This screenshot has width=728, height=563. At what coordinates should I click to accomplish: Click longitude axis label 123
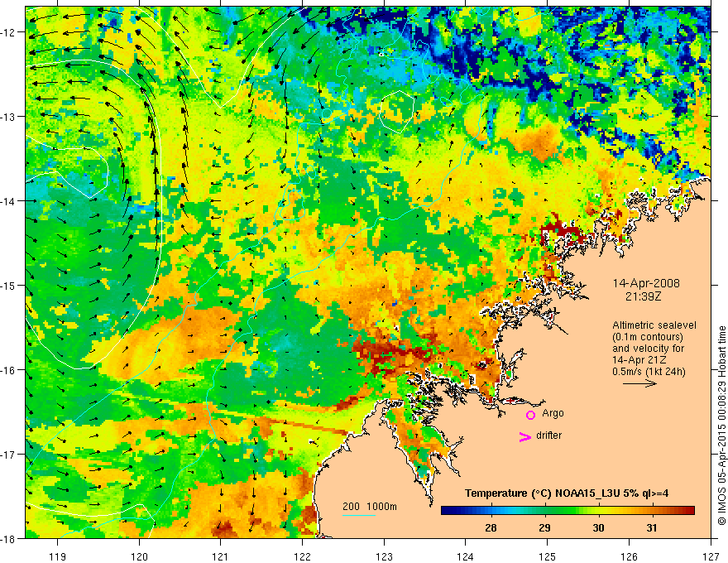click(x=384, y=556)
